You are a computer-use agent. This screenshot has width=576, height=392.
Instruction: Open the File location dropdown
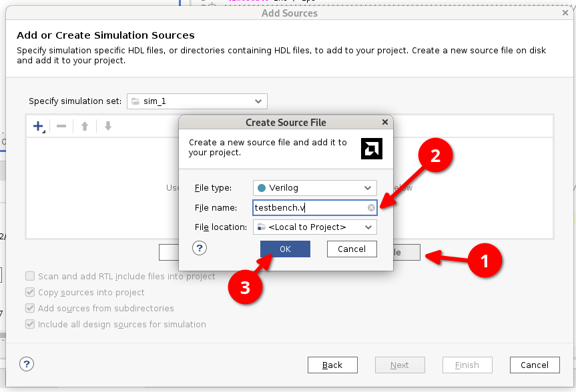(x=315, y=227)
